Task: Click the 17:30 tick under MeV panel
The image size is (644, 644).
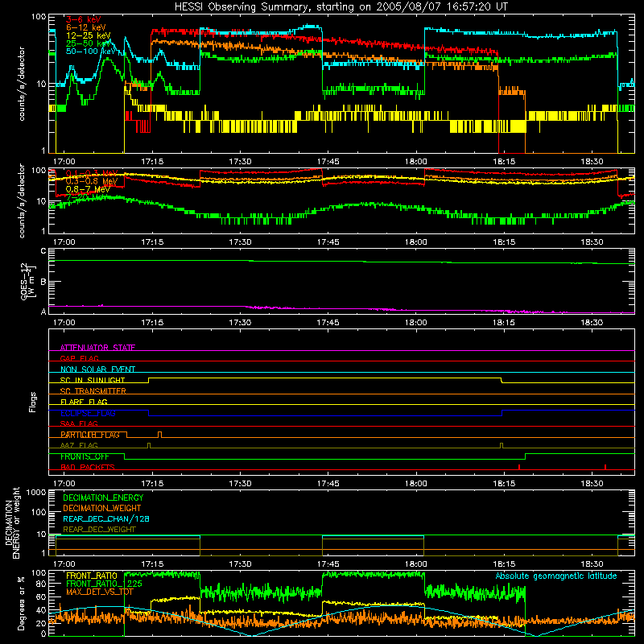Action: pos(240,242)
